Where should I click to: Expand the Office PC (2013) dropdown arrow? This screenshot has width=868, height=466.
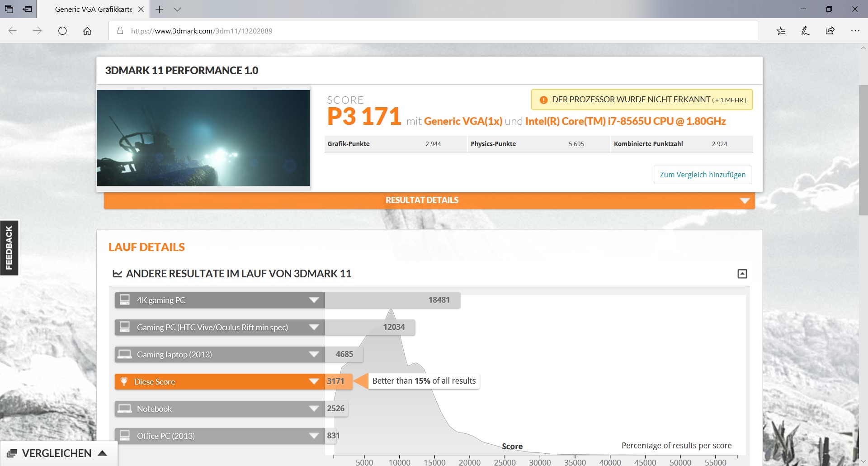pyautogui.click(x=314, y=436)
